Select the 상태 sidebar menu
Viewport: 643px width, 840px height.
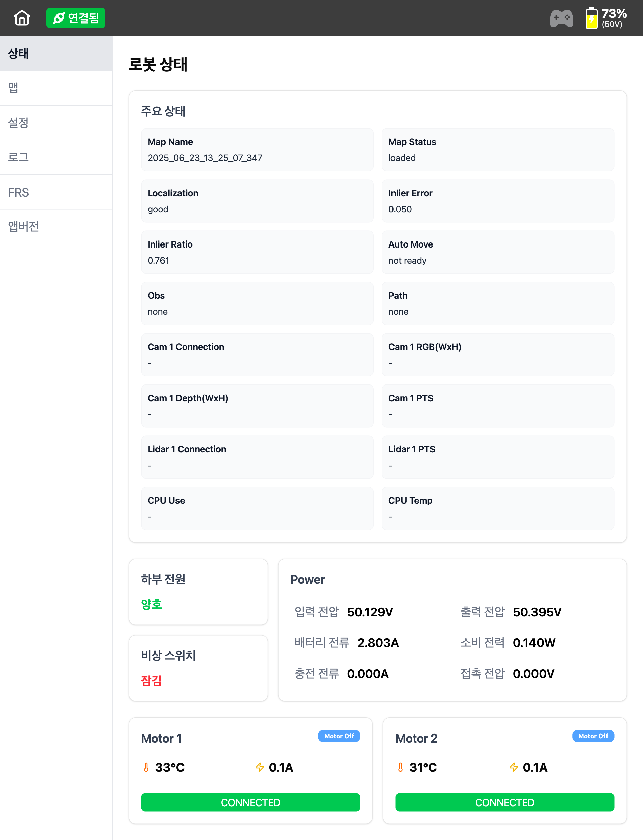[56, 53]
